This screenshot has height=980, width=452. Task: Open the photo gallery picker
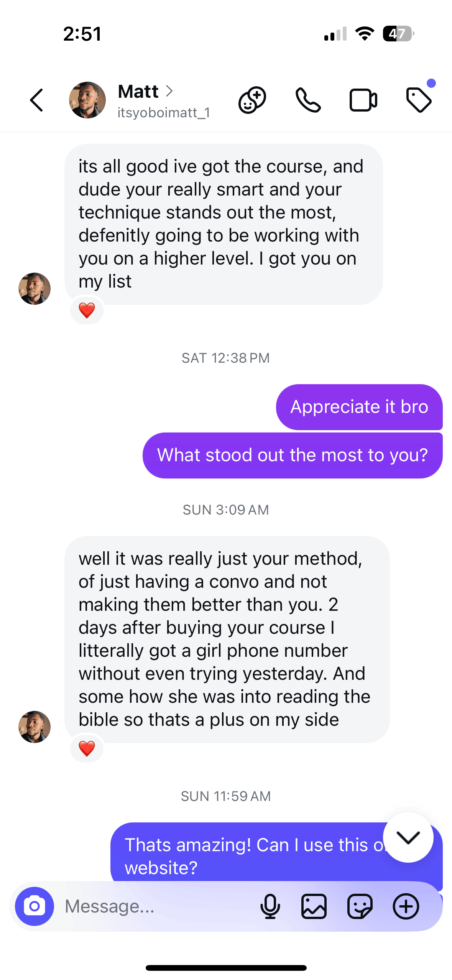pyautogui.click(x=314, y=906)
